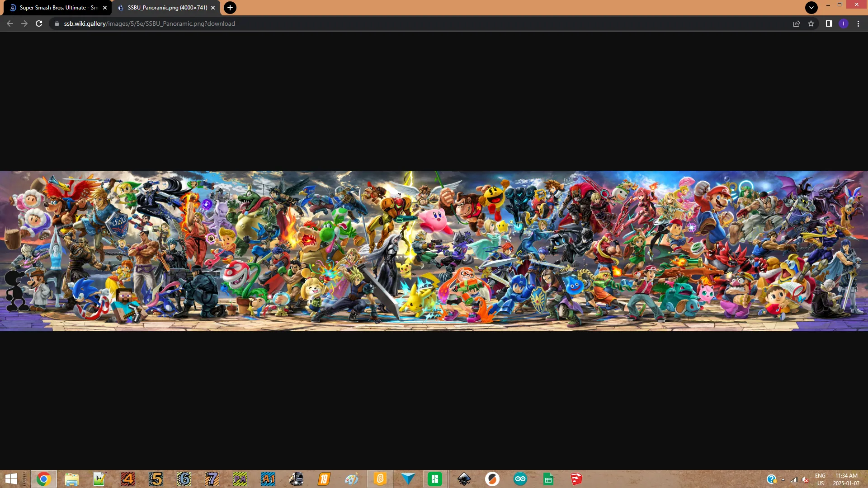Screen dimensions: 868x488
Task: Open the taskbar icon labeled A1
Action: (268, 479)
